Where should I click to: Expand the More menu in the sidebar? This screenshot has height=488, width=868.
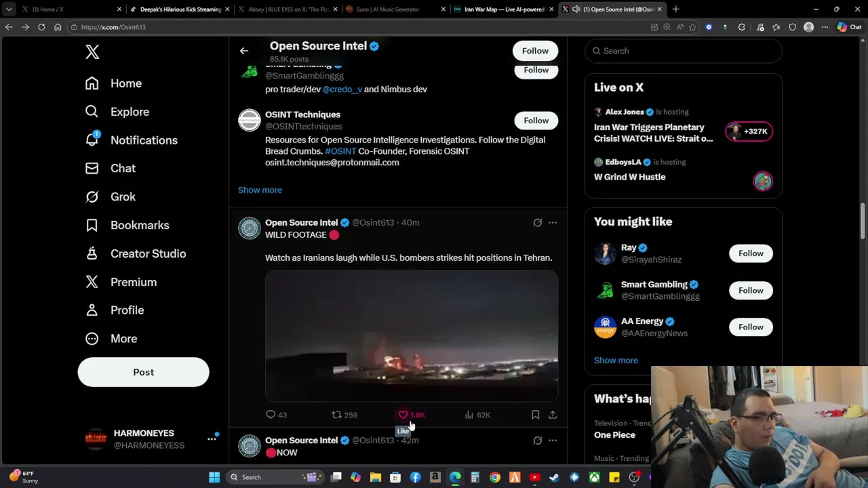click(x=111, y=338)
